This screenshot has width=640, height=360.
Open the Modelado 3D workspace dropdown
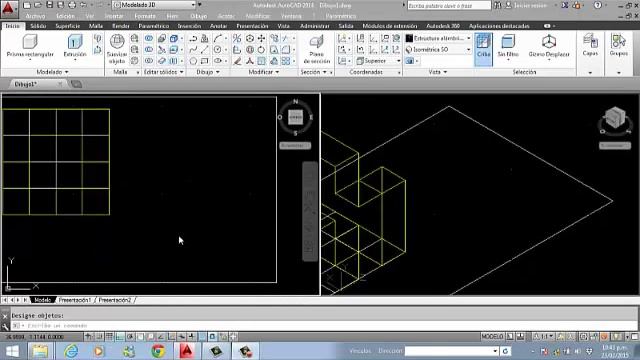tap(154, 5)
